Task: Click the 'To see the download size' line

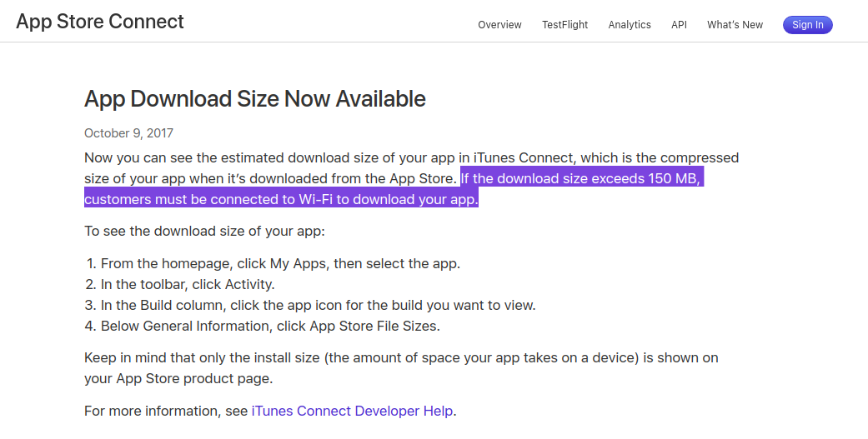Action: [204, 231]
